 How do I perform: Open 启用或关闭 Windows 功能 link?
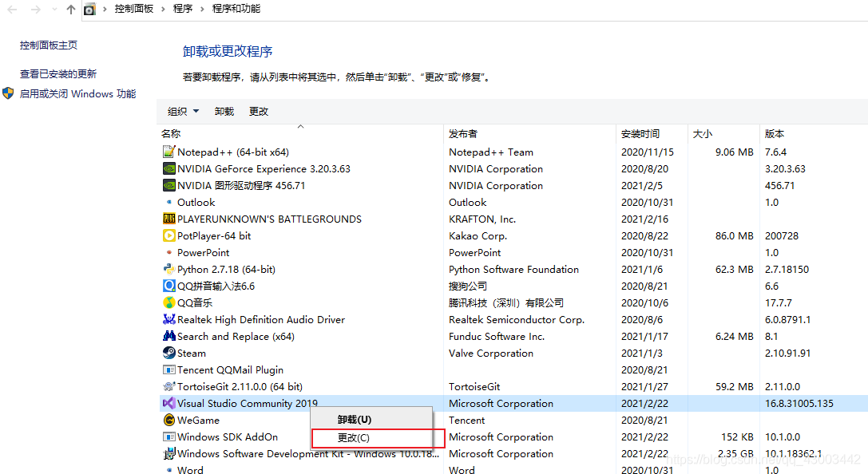(77, 93)
